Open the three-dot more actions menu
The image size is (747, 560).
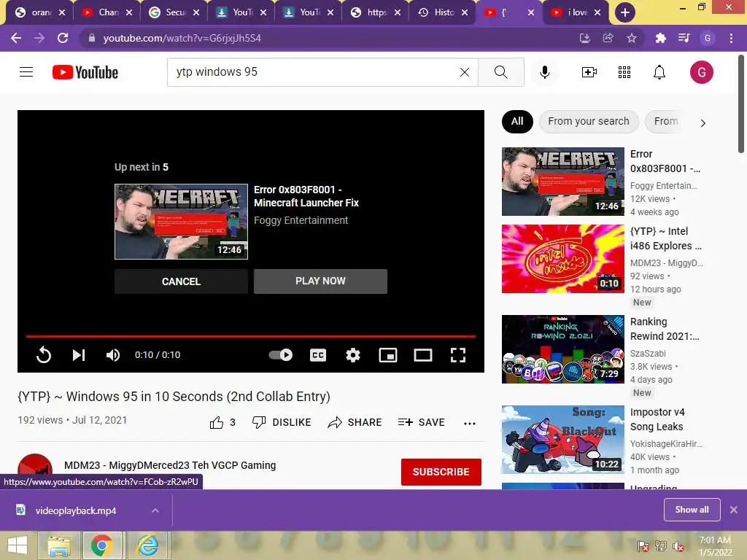coord(470,424)
